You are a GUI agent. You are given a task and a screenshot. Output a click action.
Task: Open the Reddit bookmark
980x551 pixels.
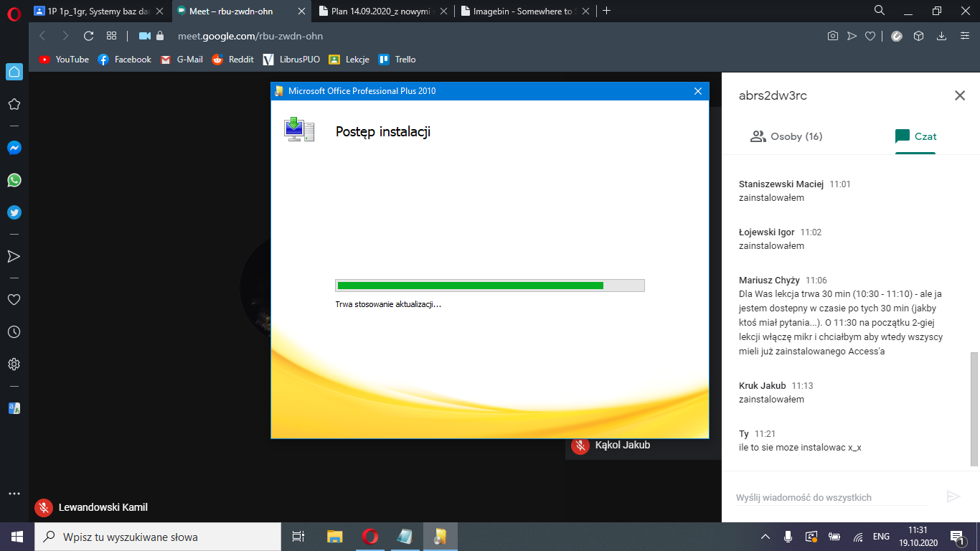pyautogui.click(x=233, y=60)
